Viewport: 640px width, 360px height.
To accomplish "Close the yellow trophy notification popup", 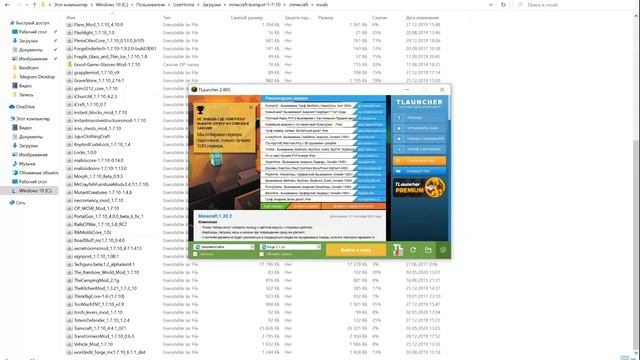I will 251,107.
